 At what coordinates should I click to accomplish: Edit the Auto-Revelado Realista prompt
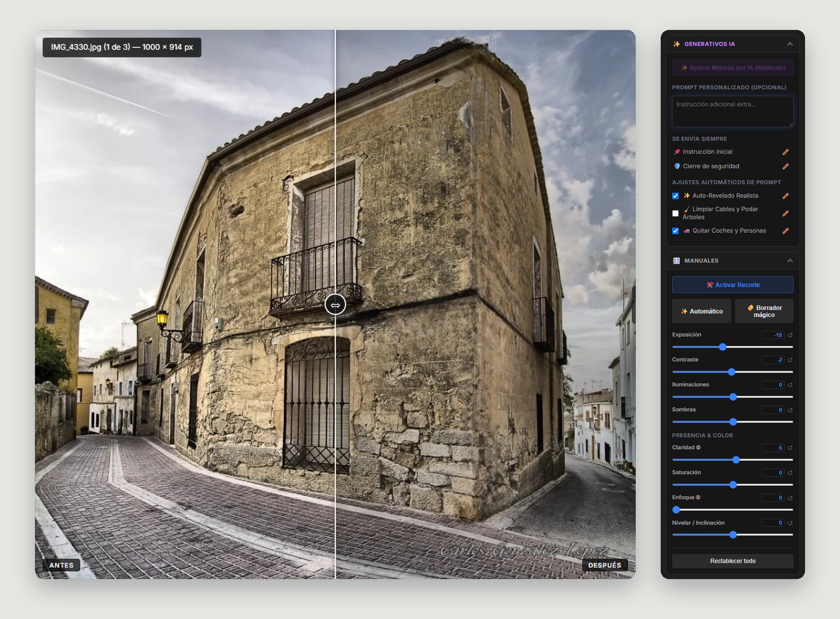[786, 196]
